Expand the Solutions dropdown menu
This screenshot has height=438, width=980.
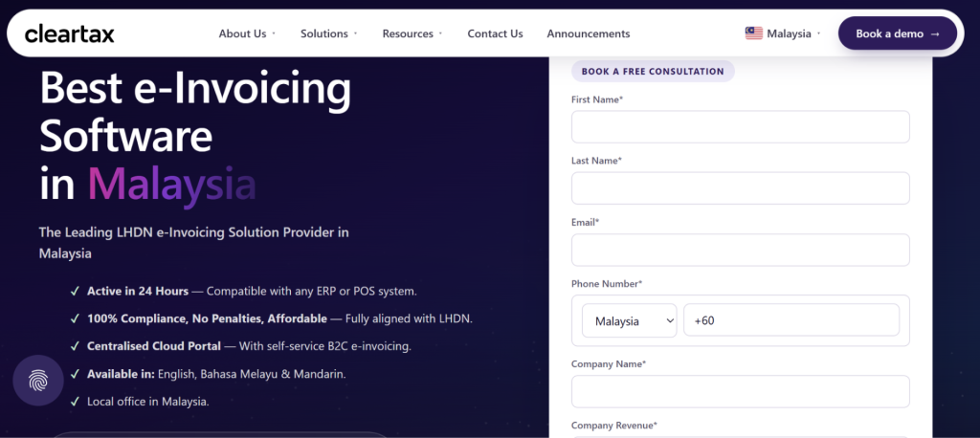(329, 33)
